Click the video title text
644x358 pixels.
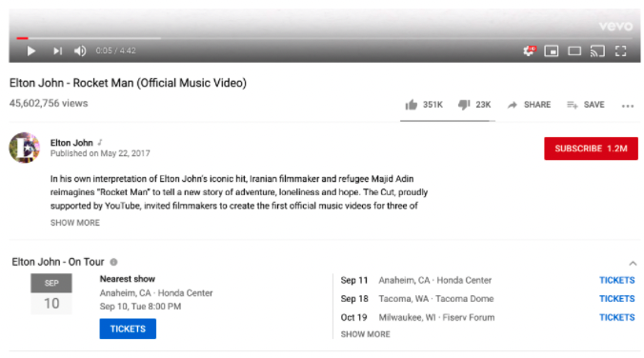pos(128,83)
